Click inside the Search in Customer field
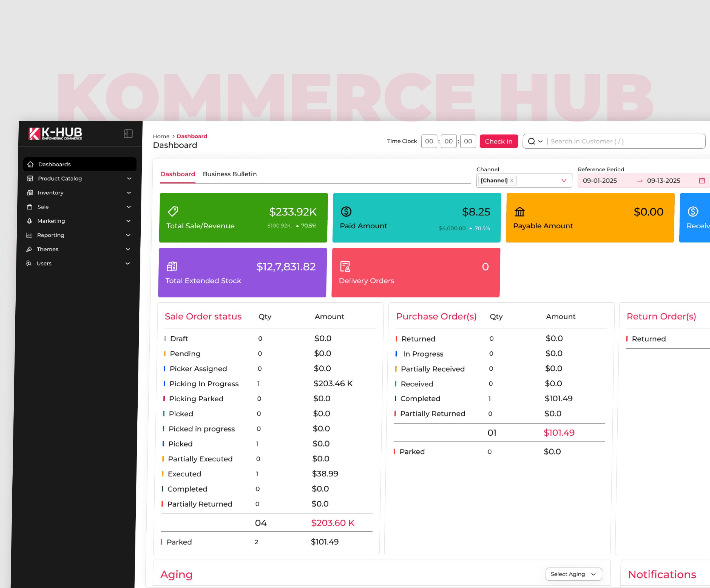 tap(609, 141)
